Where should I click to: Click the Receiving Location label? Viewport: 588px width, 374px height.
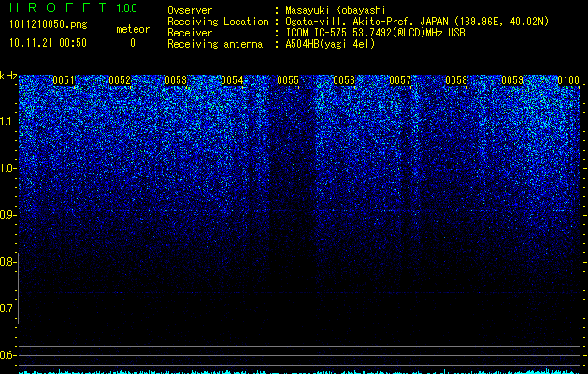coord(218,22)
